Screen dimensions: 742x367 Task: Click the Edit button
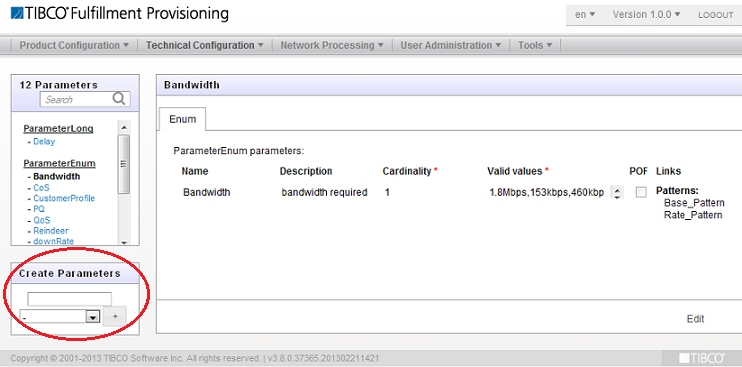(x=695, y=319)
